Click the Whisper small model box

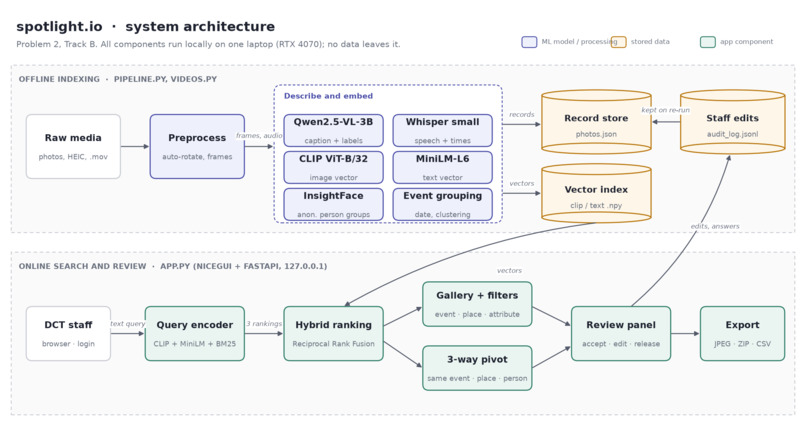tap(443, 131)
